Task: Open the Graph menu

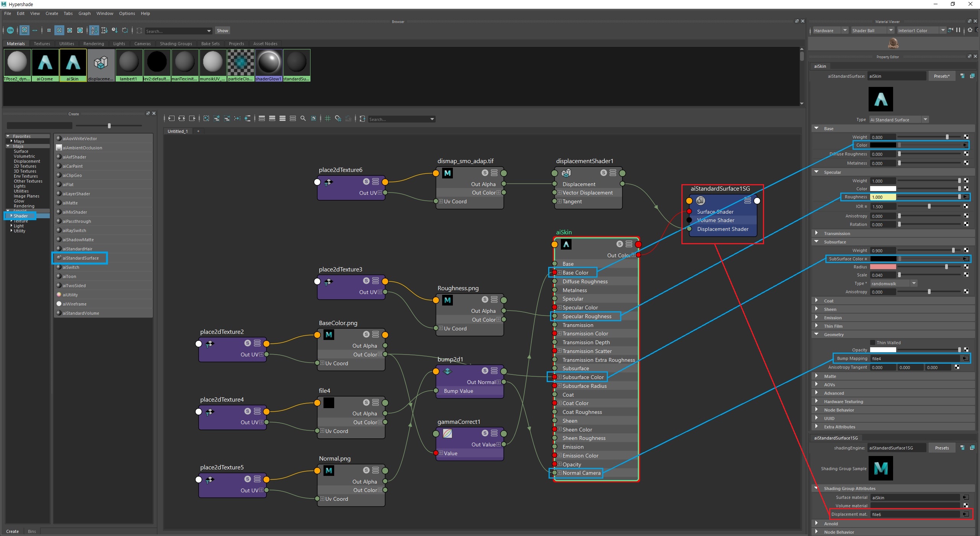Action: (x=84, y=13)
